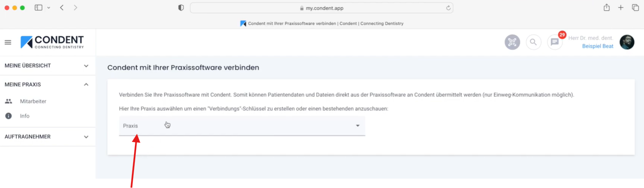Viewport: 644px width, 188px height.
Task: Click the text 'Herr Dr. med. dent.'
Action: (591, 38)
